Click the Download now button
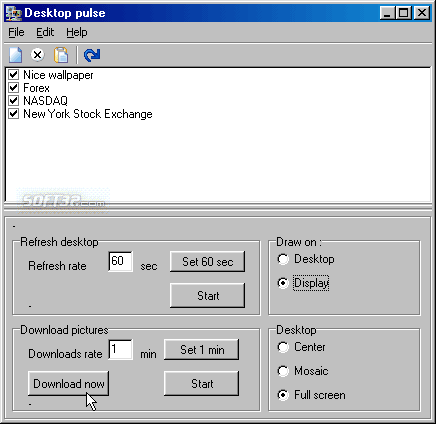 68,384
